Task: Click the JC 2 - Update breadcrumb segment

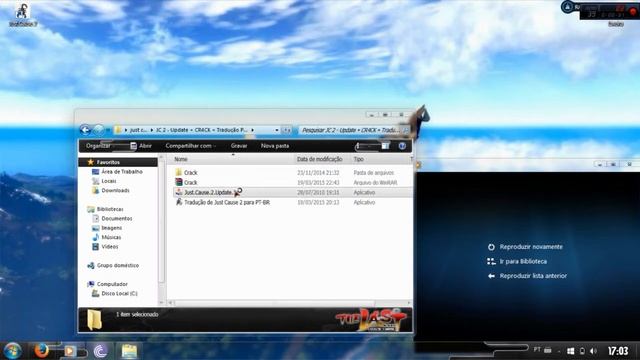Action: tap(202, 130)
